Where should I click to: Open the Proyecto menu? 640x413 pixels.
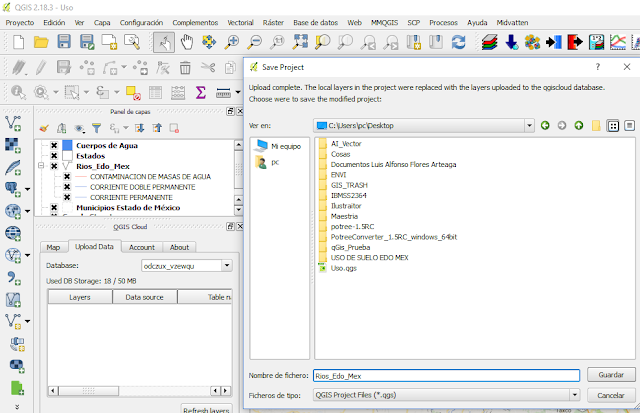(20, 22)
